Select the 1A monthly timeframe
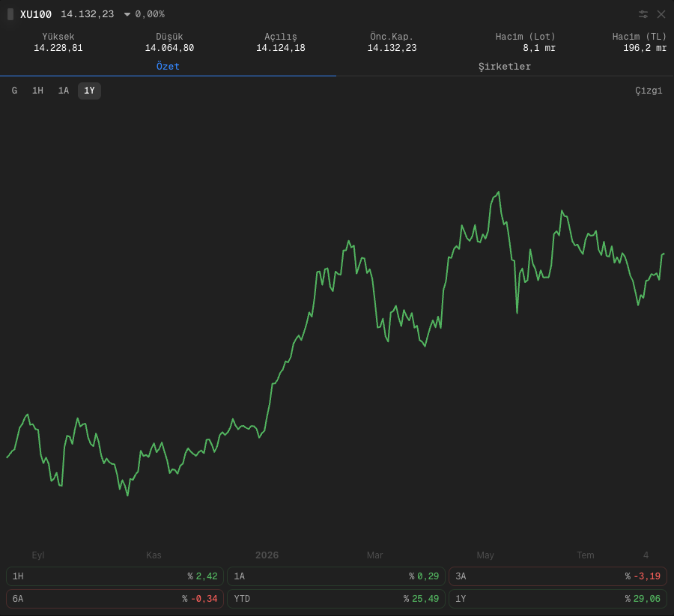The image size is (674, 616). pos(64,91)
